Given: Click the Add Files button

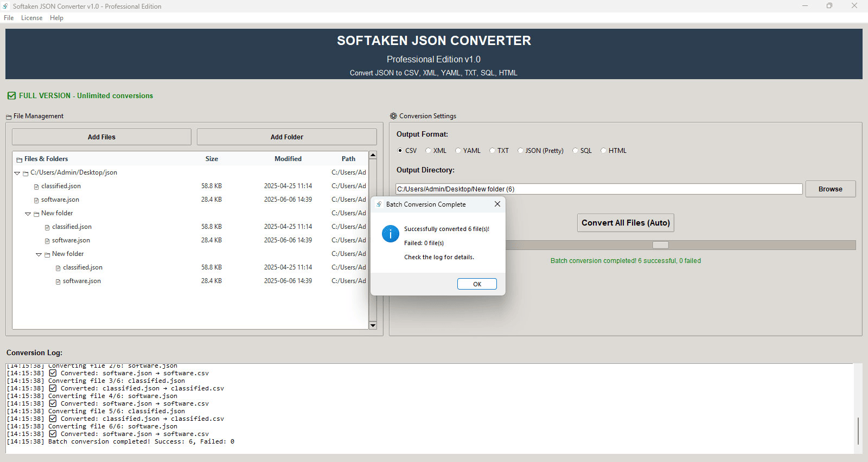Looking at the screenshot, I should pyautogui.click(x=101, y=137).
